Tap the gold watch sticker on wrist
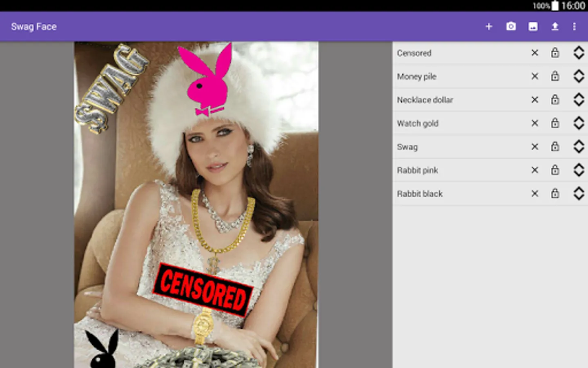 pyautogui.click(x=203, y=327)
